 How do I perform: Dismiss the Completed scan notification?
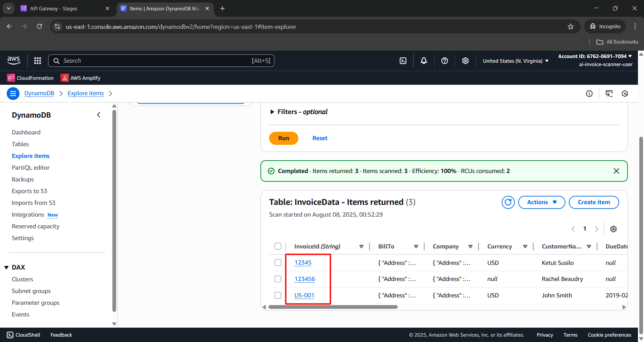click(616, 171)
